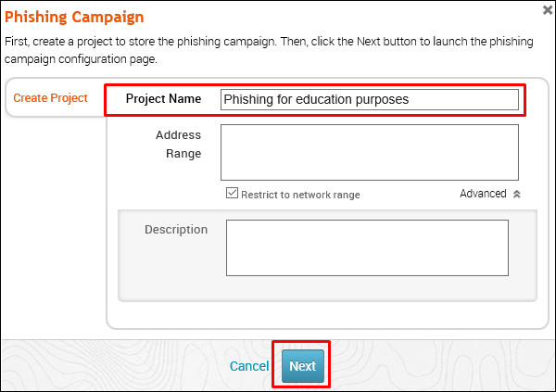Select the Create Project tab
556x392 pixels.
coord(51,98)
